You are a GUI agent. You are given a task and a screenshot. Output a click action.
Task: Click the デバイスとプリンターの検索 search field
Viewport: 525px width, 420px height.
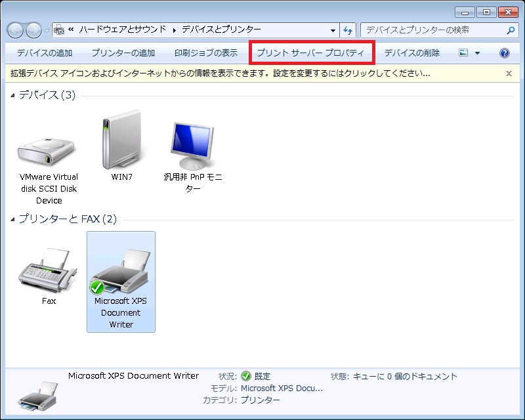pos(433,30)
